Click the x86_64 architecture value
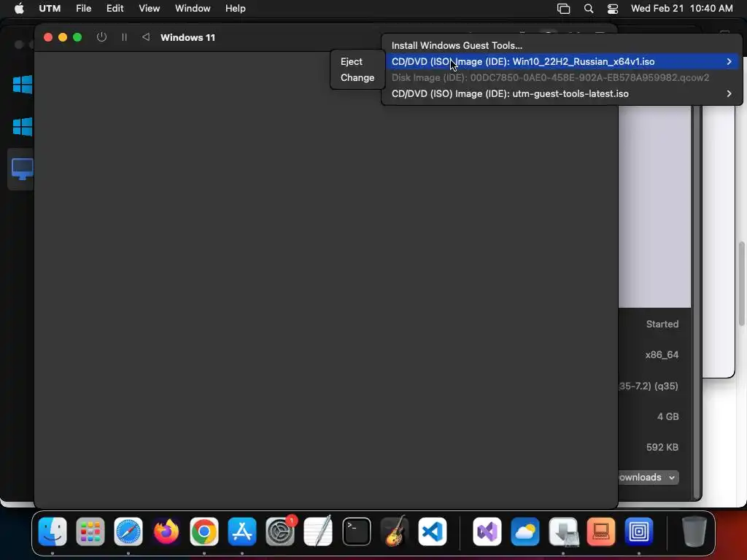747x560 pixels. coord(662,355)
